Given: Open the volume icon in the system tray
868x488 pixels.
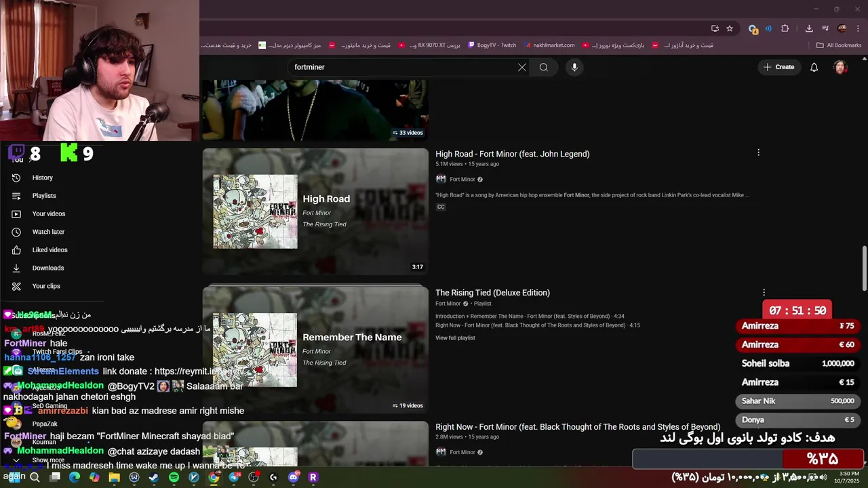Looking at the screenshot, I should (x=823, y=477).
